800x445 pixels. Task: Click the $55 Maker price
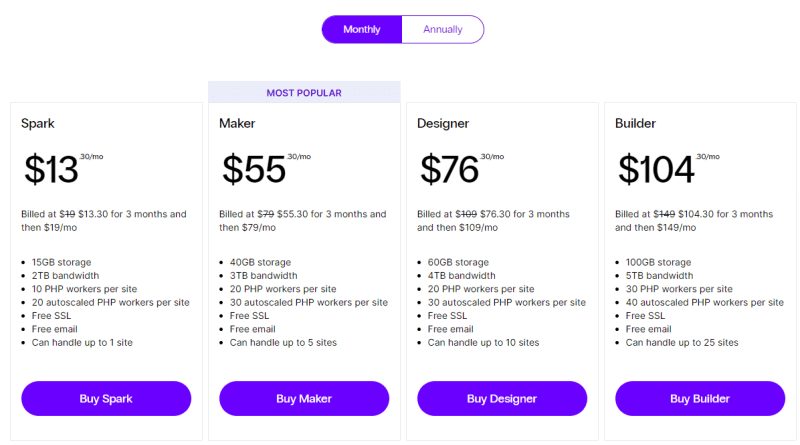click(x=254, y=169)
